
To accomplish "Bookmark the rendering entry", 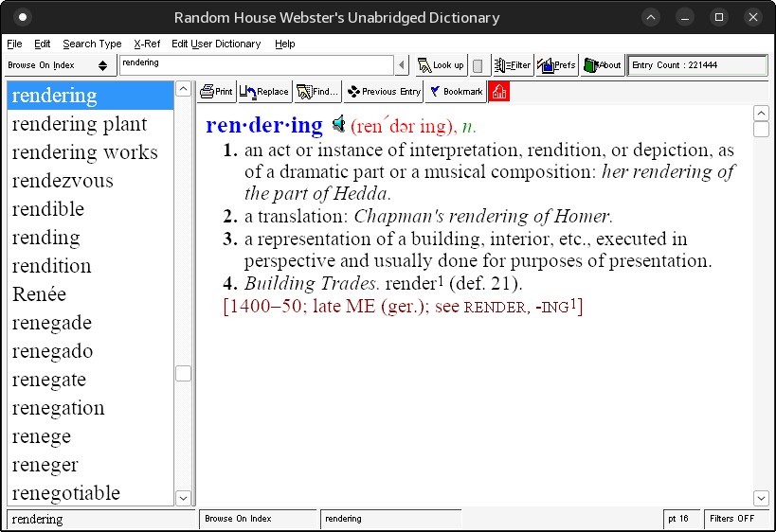I will click(455, 92).
